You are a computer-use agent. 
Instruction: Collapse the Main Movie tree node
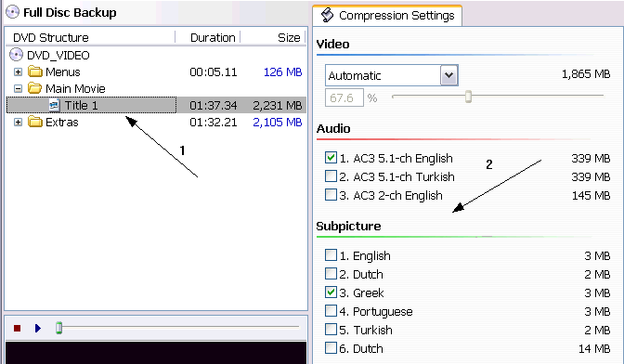[18, 89]
